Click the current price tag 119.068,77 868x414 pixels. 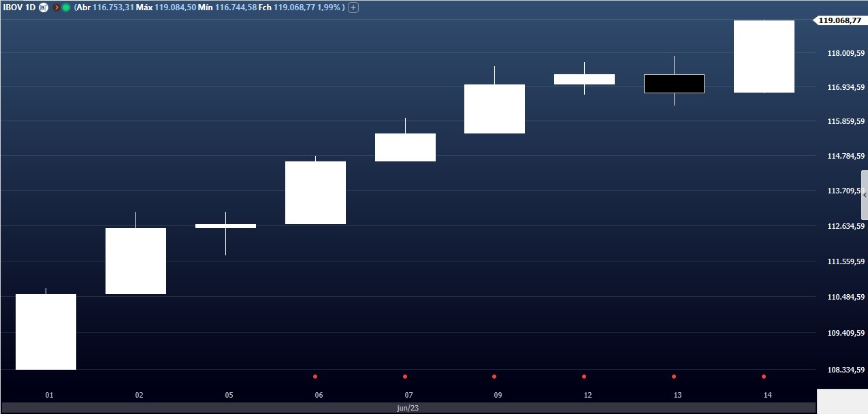point(840,20)
